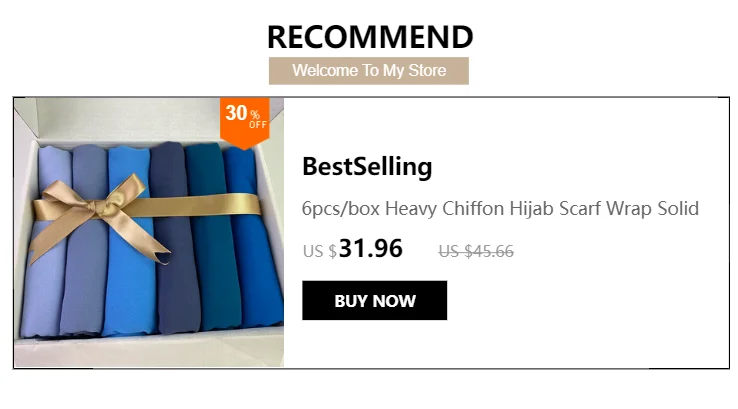Open the 6pcs/box Heavy Chiffon Hijab title link
Viewport: 738px width, 409px height.
[x=500, y=209]
